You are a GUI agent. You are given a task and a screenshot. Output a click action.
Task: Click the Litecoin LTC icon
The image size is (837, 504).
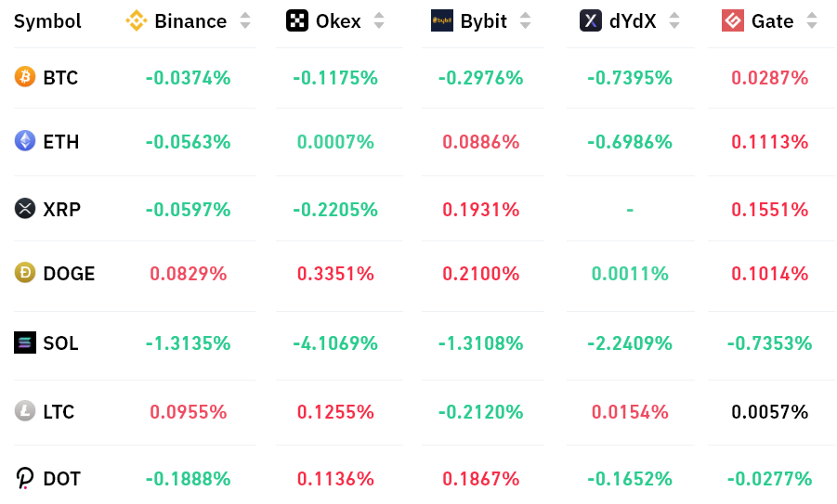[x=24, y=411]
